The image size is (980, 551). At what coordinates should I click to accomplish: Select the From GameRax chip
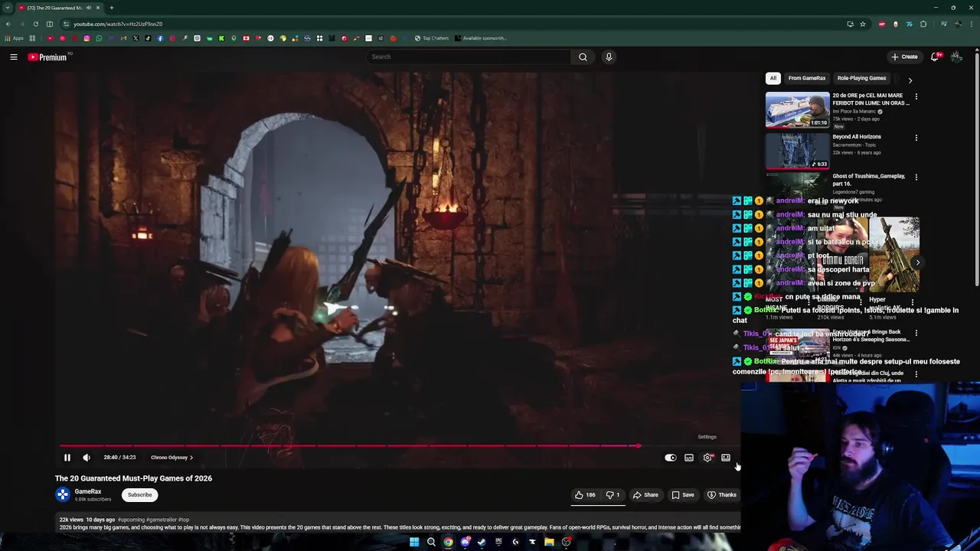click(x=807, y=78)
